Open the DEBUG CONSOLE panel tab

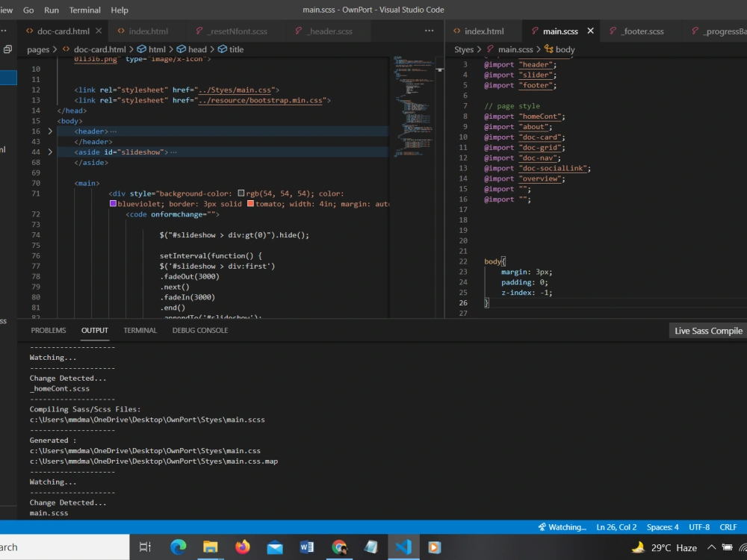coord(200,331)
